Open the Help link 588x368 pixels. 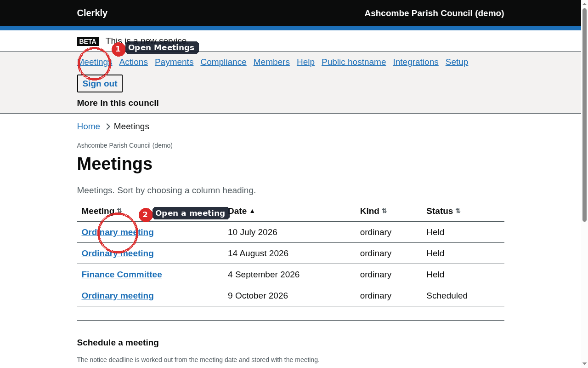(305, 62)
